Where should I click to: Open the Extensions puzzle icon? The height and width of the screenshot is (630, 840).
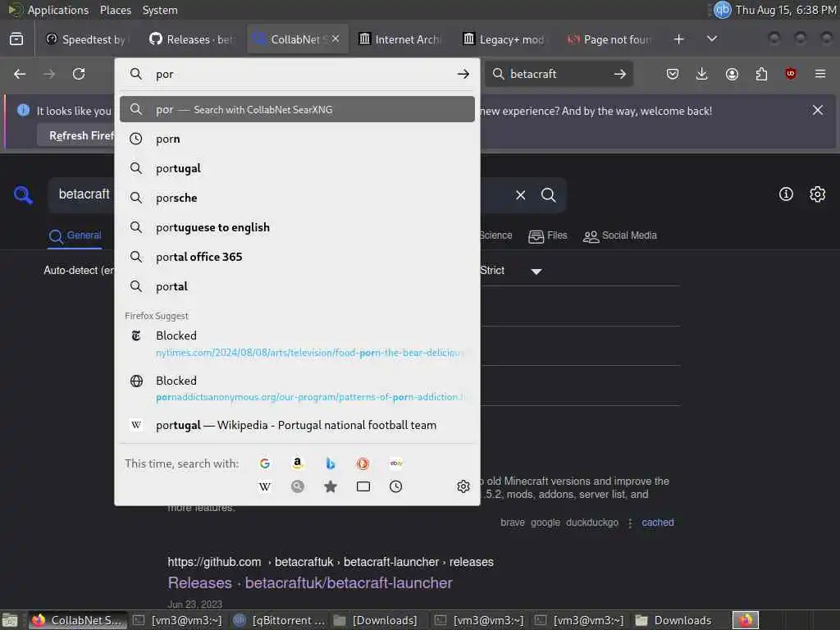(x=761, y=74)
